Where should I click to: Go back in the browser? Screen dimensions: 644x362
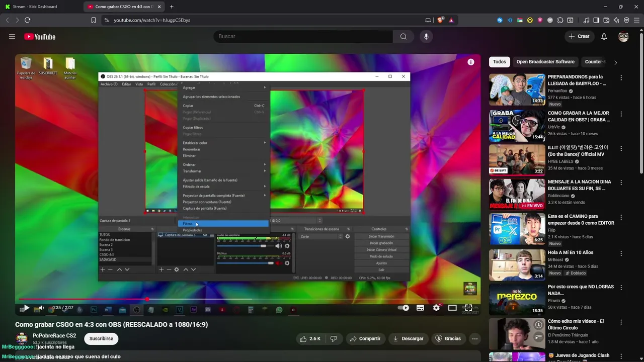7,20
